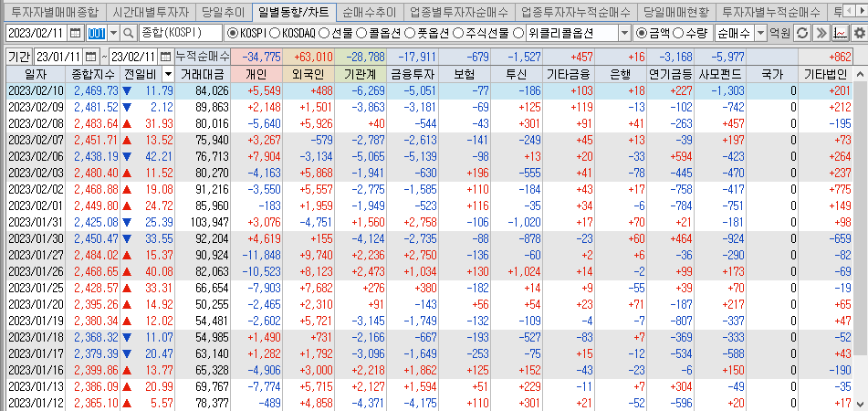The width and height of the screenshot is (868, 411).
Task: Switch to 당일추이 tab
Action: [223, 11]
